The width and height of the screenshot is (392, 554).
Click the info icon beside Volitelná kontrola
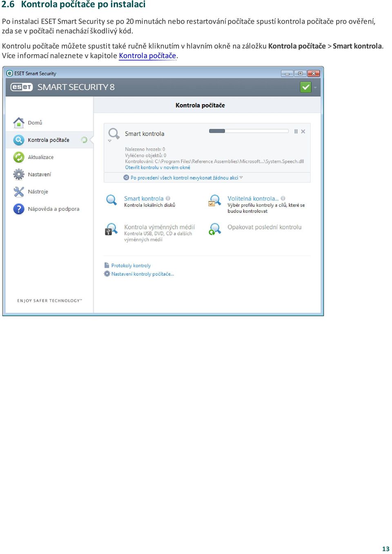click(283, 199)
